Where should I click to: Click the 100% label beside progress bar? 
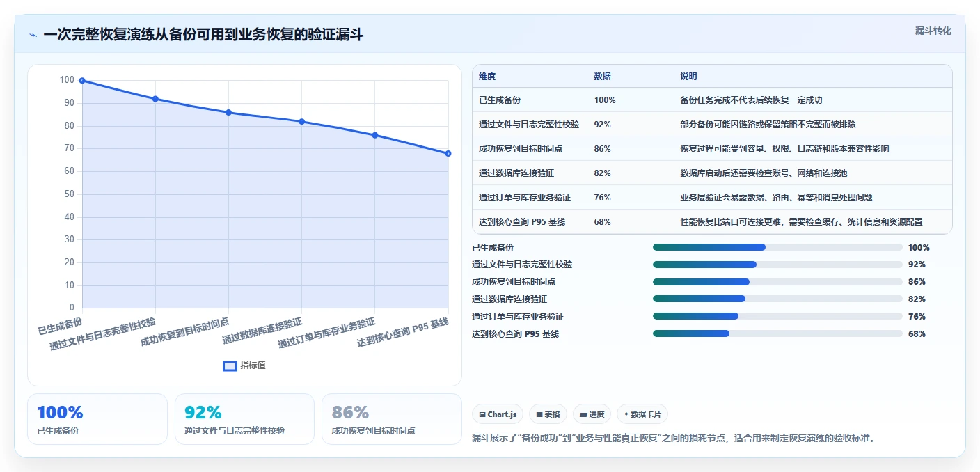click(919, 248)
